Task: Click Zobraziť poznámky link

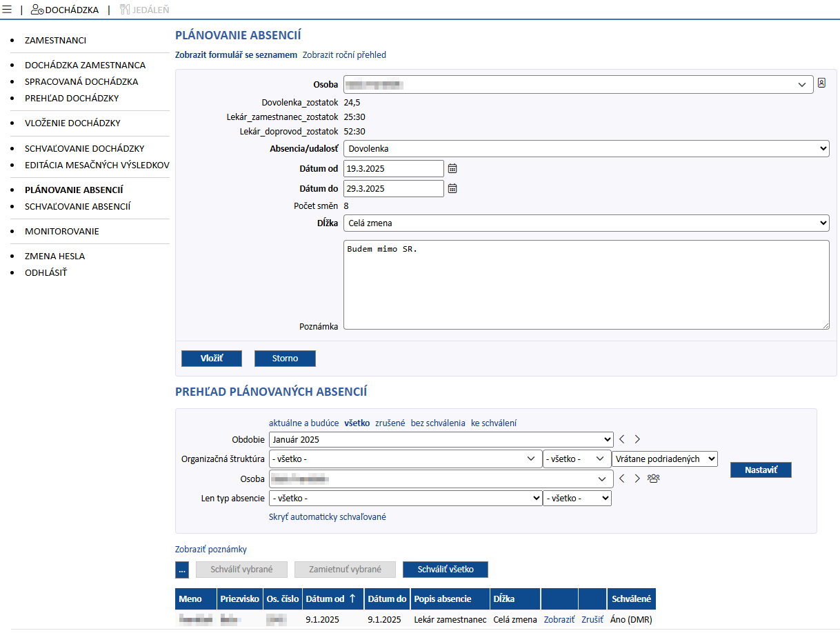Action: [x=211, y=550]
